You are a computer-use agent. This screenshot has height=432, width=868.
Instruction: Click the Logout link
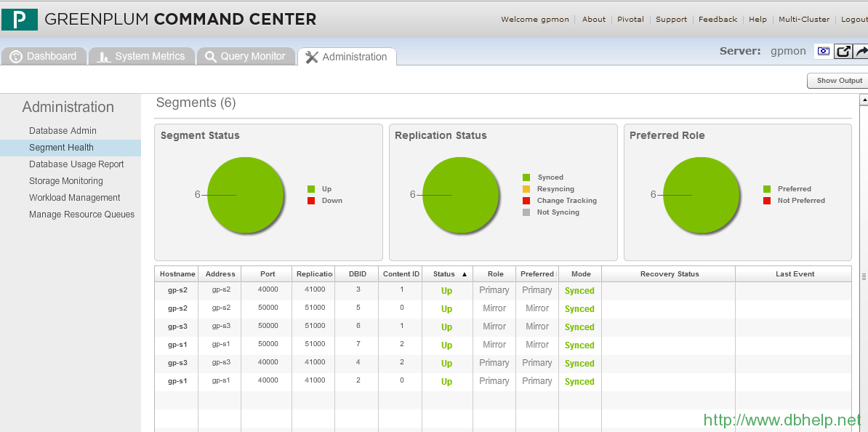click(854, 20)
